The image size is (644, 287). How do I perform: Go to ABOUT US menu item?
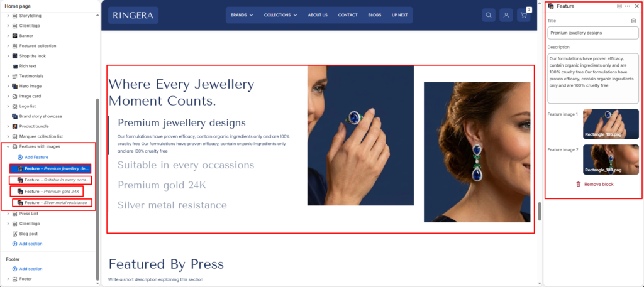[318, 15]
